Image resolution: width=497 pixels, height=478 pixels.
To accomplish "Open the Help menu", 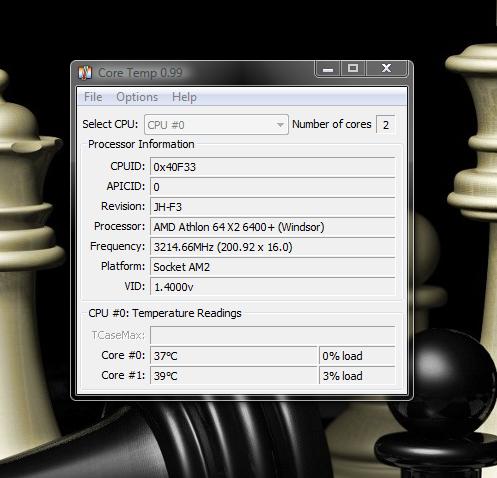I will coord(184,97).
